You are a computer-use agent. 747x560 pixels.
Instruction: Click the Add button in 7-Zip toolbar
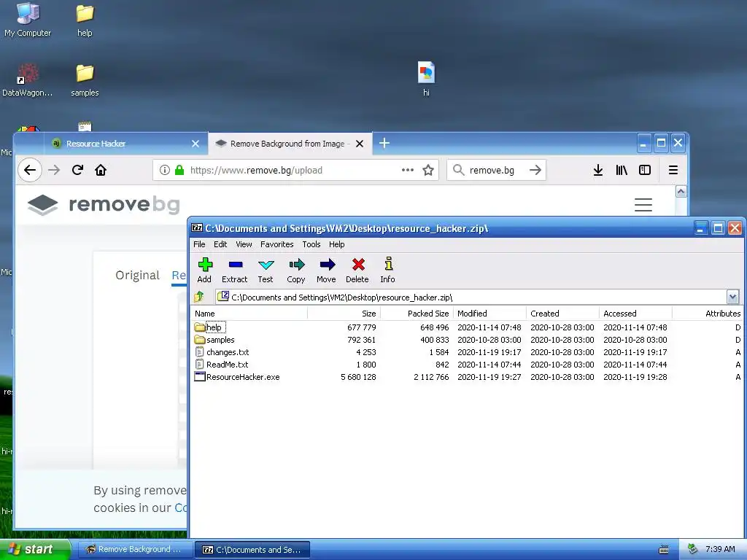205,270
